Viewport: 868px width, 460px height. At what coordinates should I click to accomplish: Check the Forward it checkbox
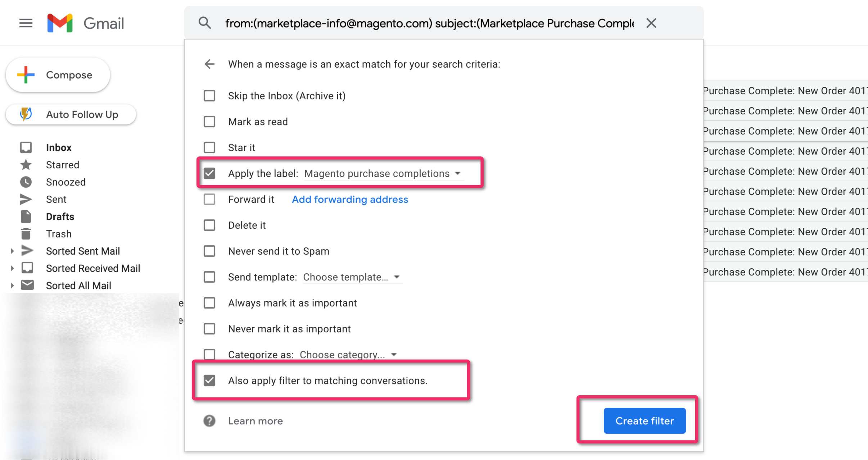point(209,199)
